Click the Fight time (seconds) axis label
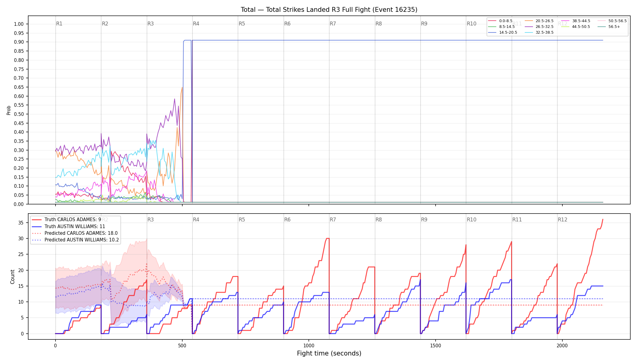637x364 pixels. point(329,353)
